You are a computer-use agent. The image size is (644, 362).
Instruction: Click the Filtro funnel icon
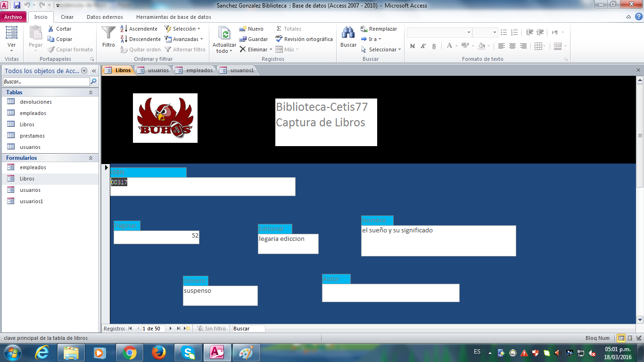[108, 37]
